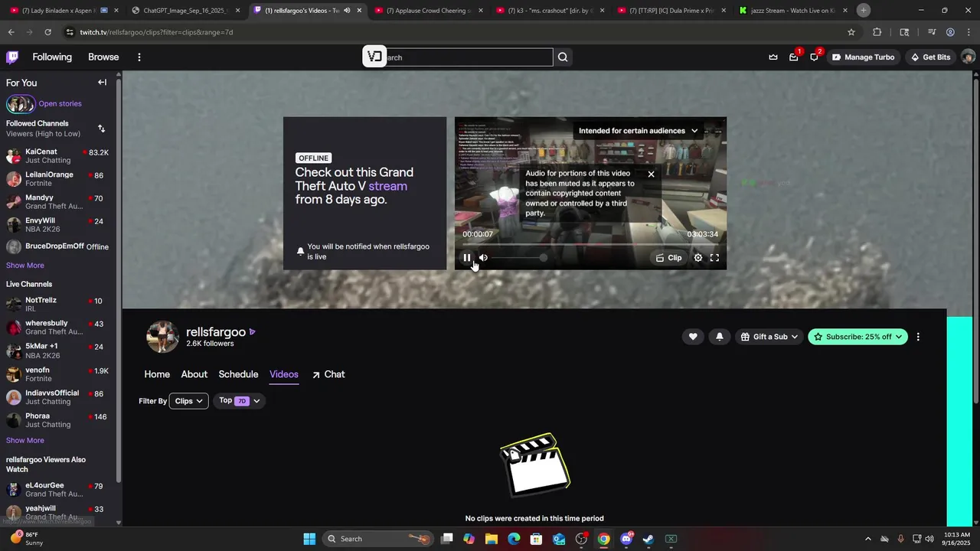The width and height of the screenshot is (980, 551).
Task: Open Steam from the taskbar
Action: (x=648, y=539)
